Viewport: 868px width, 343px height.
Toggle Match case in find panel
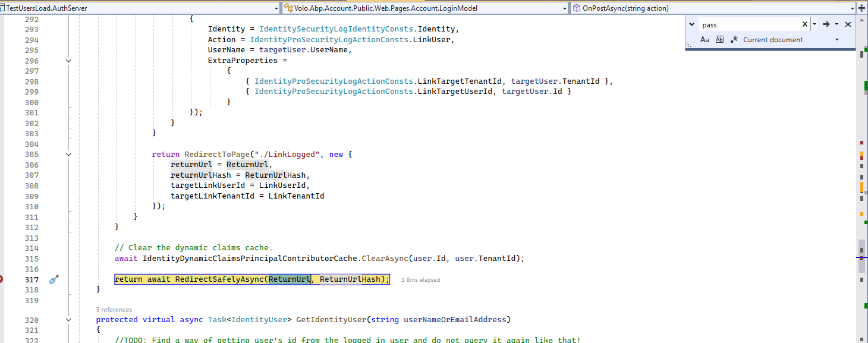(705, 40)
